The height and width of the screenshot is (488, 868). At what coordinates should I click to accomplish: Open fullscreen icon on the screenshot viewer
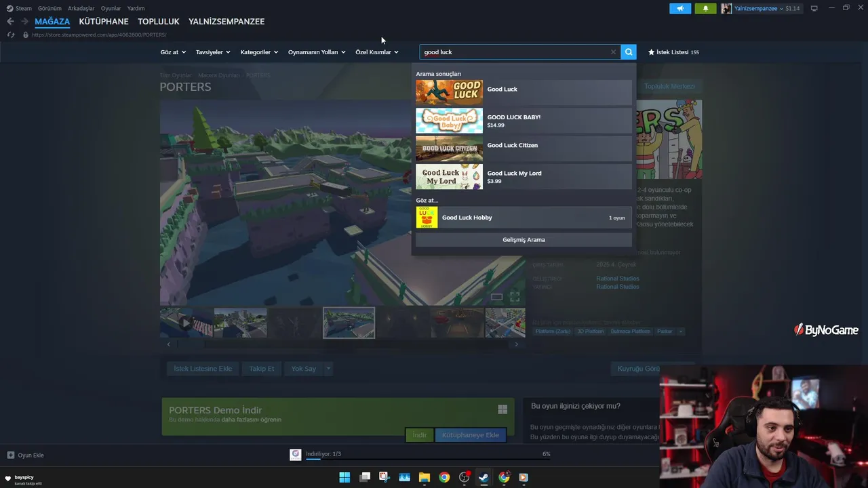pyautogui.click(x=515, y=297)
